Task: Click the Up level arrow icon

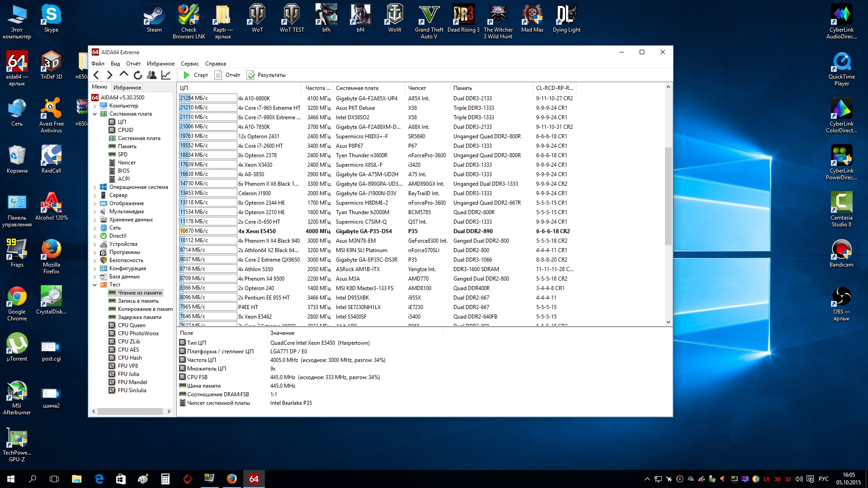Action: coord(123,75)
